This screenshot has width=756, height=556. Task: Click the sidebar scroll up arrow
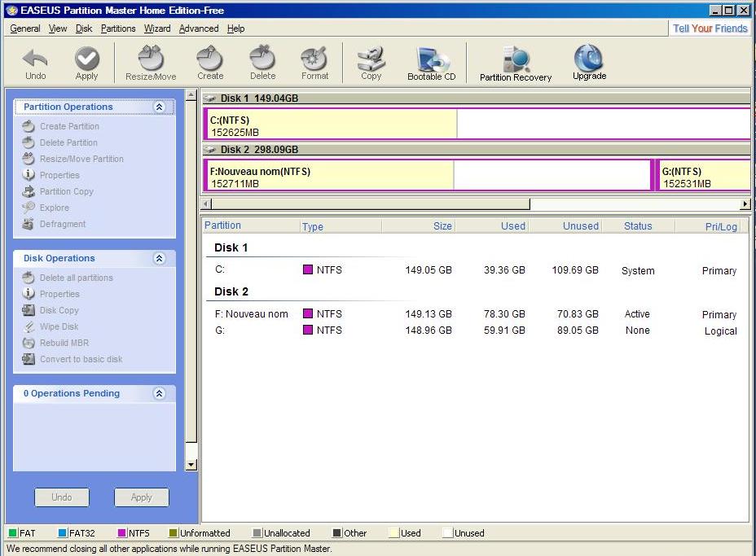click(x=191, y=95)
